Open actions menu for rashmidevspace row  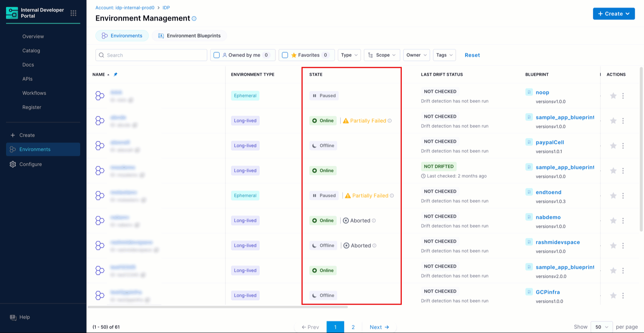tap(623, 246)
